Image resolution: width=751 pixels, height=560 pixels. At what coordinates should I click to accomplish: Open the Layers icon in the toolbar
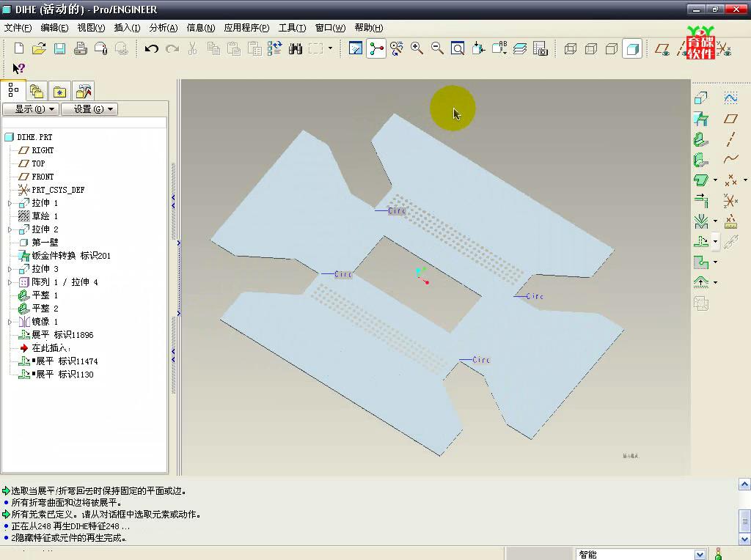[x=520, y=48]
